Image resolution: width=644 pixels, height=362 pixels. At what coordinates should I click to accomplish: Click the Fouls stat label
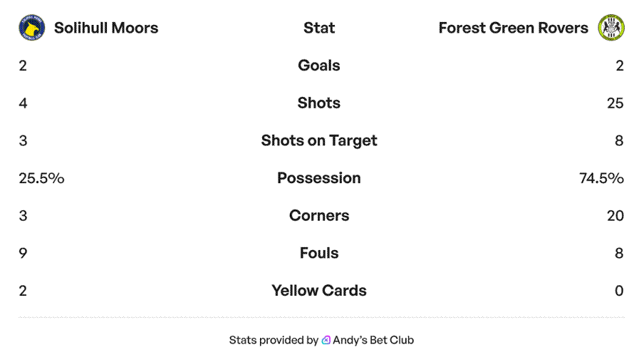point(318,253)
